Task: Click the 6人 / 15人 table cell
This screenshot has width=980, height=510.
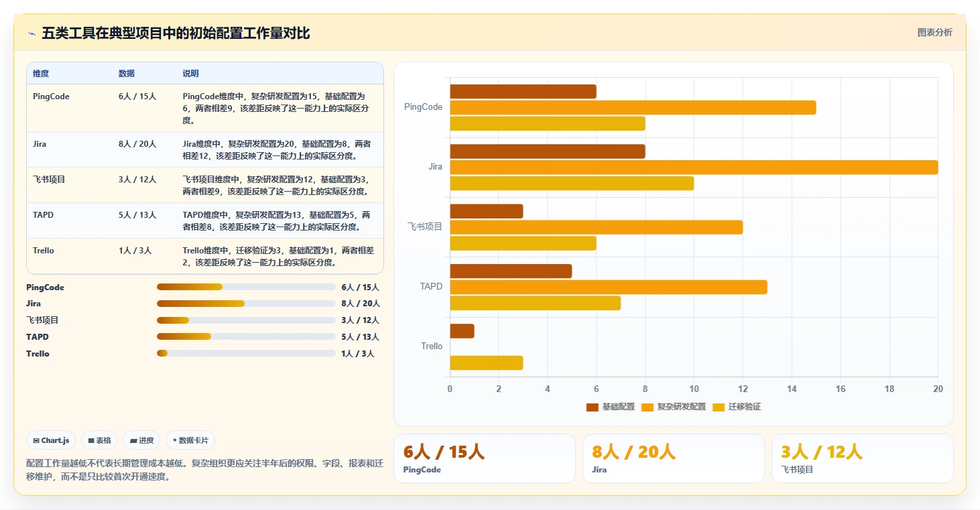Action: tap(137, 97)
